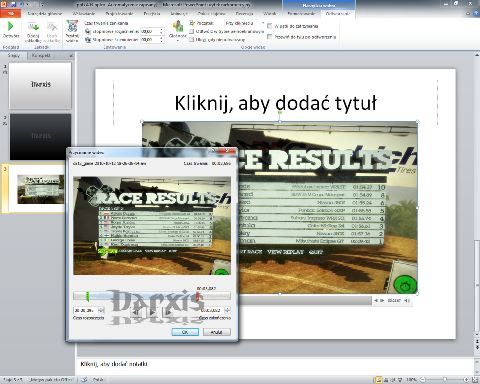Select the Odtwarzanie video tools tab

[338, 13]
